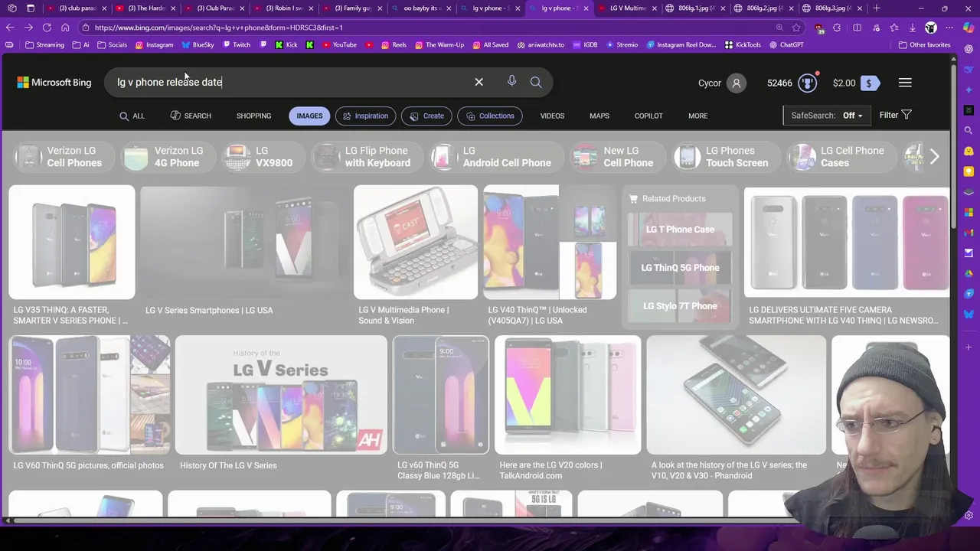Image resolution: width=980 pixels, height=551 pixels.
Task: Select the Verizon LG 4G Phone suggestion
Action: tap(169, 156)
